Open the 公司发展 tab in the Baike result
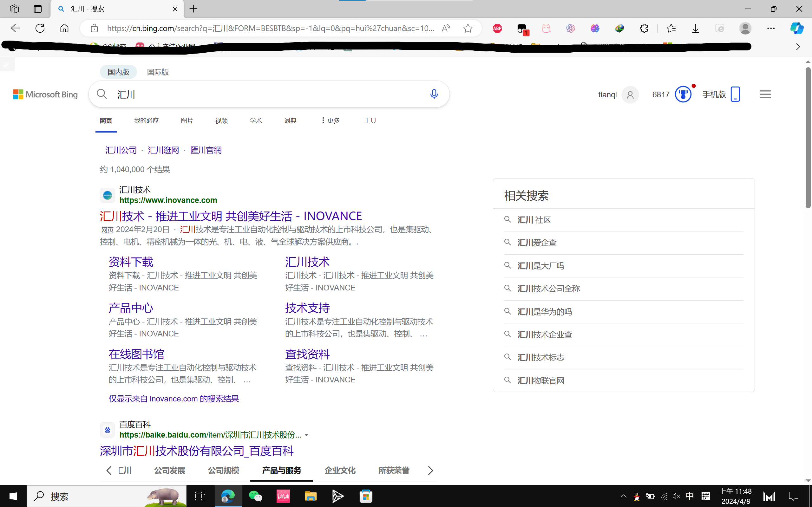The width and height of the screenshot is (812, 507). click(170, 471)
